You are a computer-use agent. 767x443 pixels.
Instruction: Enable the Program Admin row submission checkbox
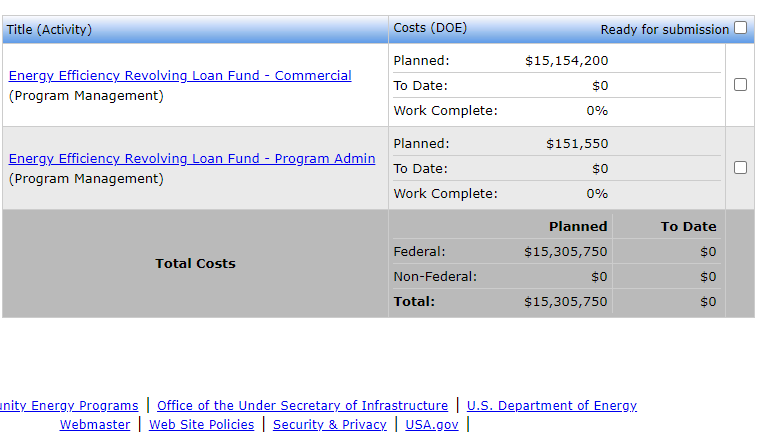740,168
